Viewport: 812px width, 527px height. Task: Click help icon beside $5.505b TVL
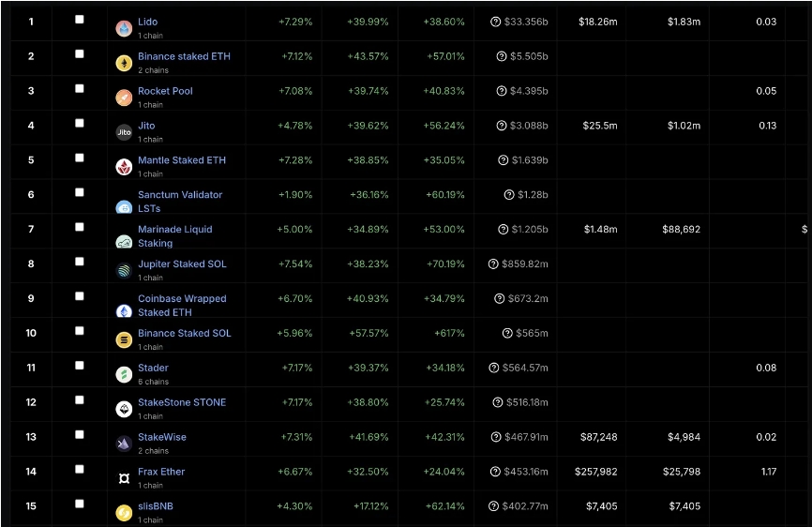point(502,56)
